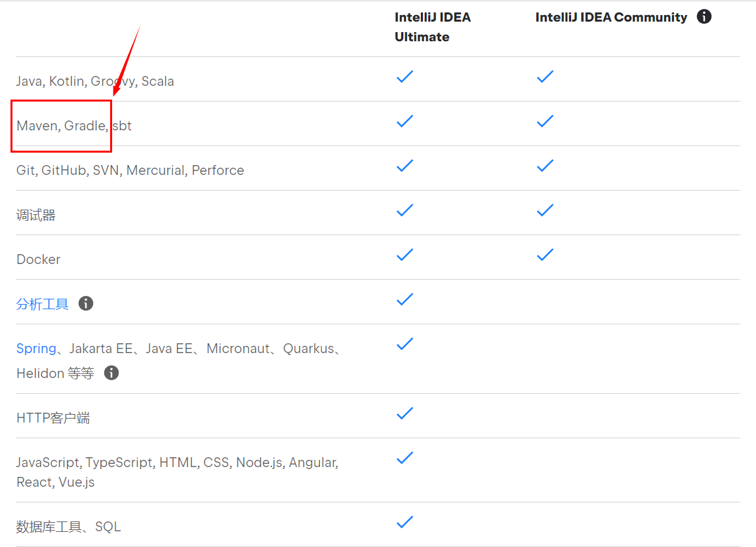Viewport: 756px width, 547px height.
Task: Click Community checkmark in Maven, Gradle row
Action: coord(545,121)
